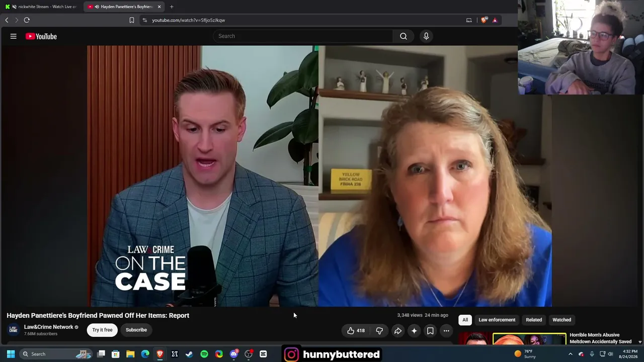Image resolution: width=644 pixels, height=362 pixels.
Task: Save video with the bookmark icon
Action: pos(430,330)
